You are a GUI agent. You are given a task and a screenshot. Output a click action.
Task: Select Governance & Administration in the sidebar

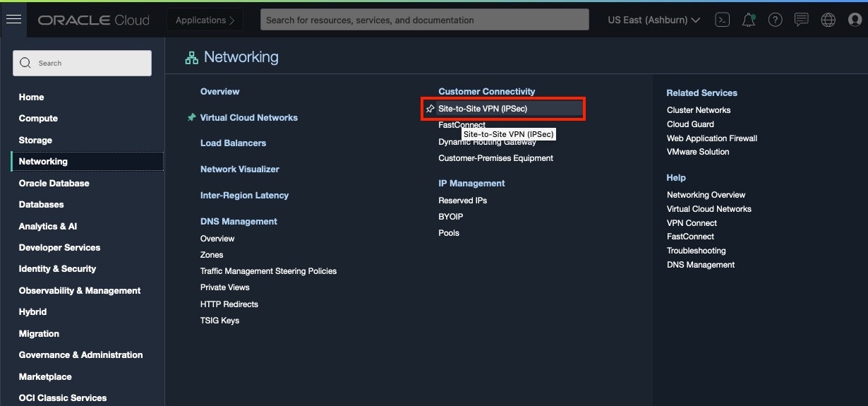(x=80, y=355)
